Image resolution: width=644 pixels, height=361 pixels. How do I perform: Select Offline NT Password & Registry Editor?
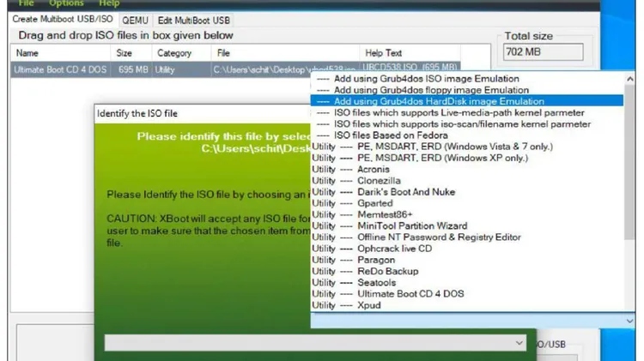pos(466,238)
